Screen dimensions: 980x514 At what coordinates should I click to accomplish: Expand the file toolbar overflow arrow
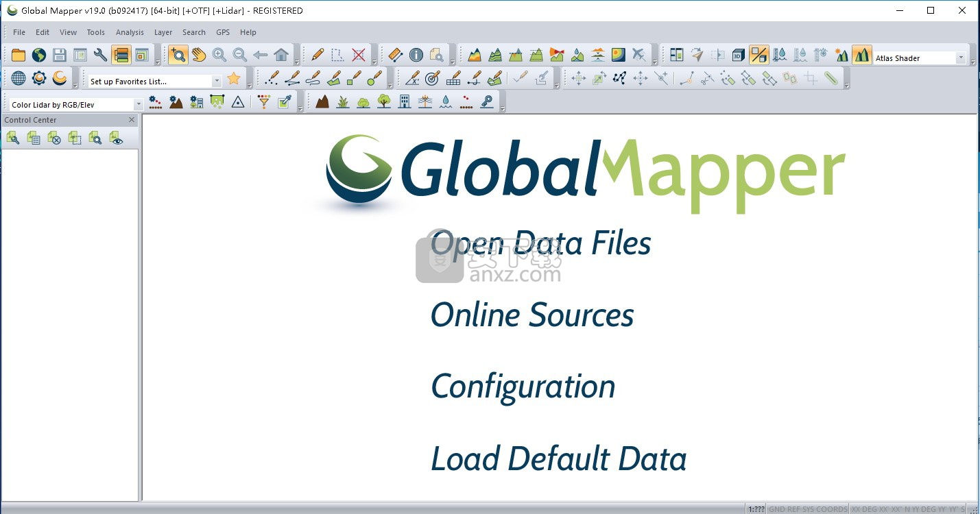tap(157, 61)
